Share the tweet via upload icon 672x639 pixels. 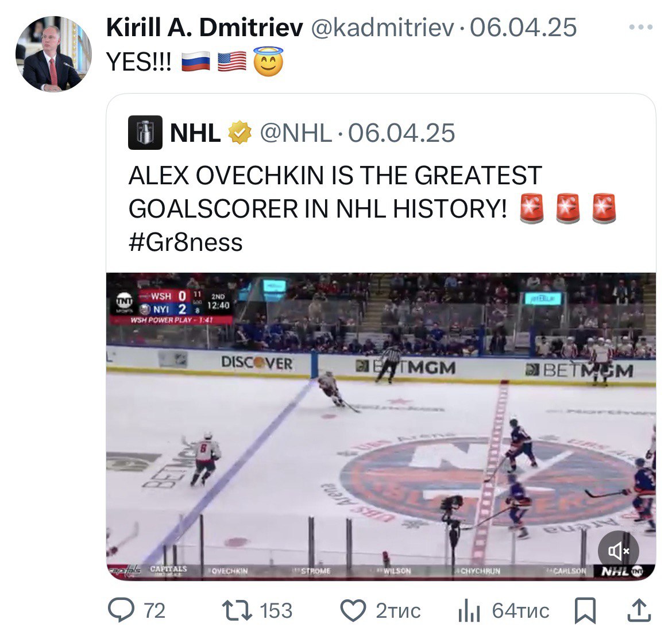click(x=639, y=610)
